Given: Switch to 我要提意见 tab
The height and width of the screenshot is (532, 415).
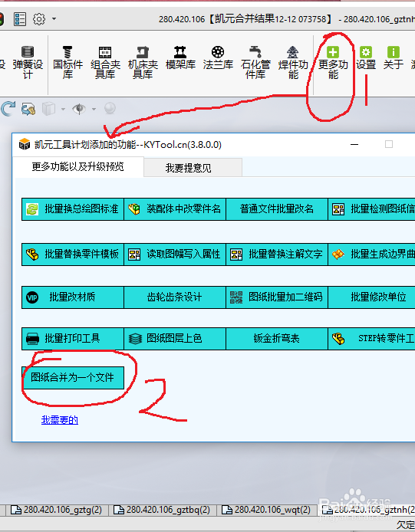Looking at the screenshot, I should click(x=193, y=168).
